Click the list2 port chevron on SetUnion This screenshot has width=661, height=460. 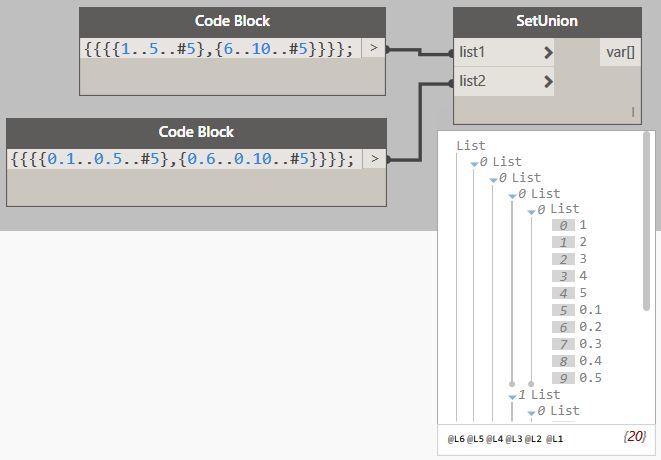(548, 81)
